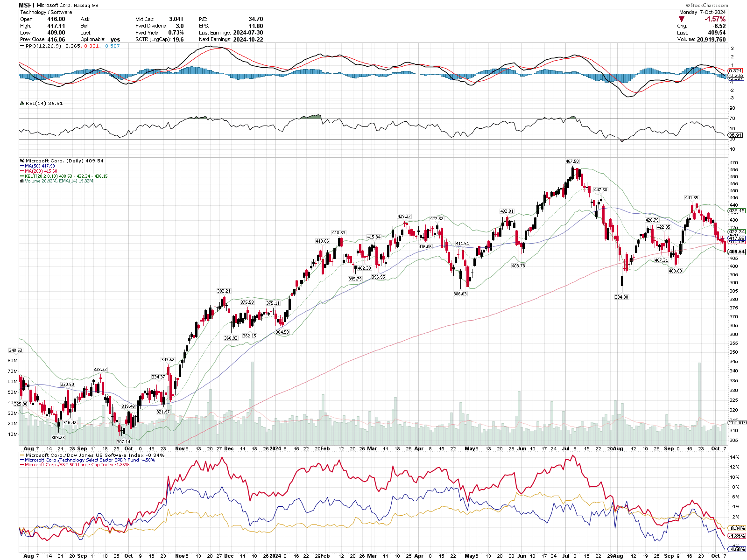This screenshot has width=747, height=560.
Task: Click the black PPO legend line marker
Action: click(x=22, y=46)
